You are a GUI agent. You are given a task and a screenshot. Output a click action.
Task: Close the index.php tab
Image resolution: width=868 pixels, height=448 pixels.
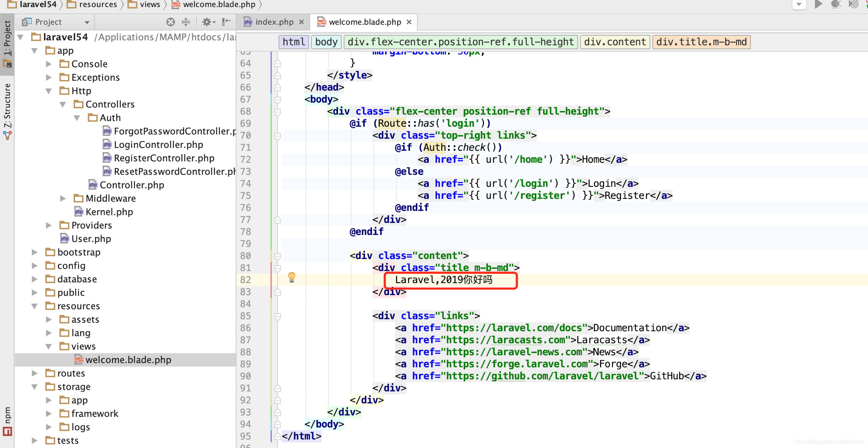click(x=301, y=22)
